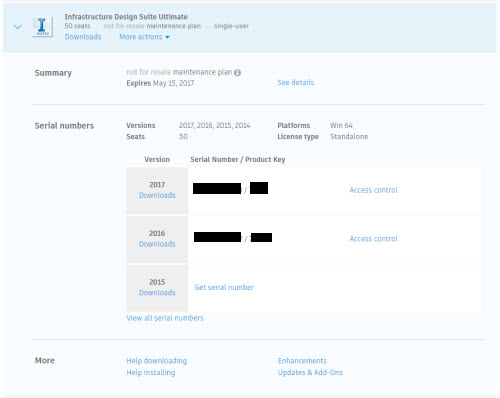500x398 pixels.
Task: Select the Infrastructure Design Suite Ultimate title
Action: pyautogui.click(x=126, y=17)
